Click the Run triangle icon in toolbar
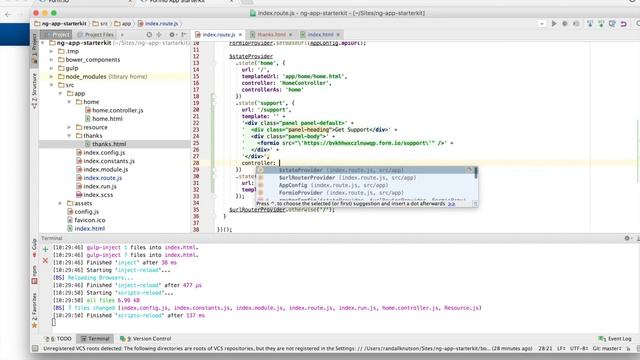Viewport: 640px width, 360px height. (x=554, y=24)
